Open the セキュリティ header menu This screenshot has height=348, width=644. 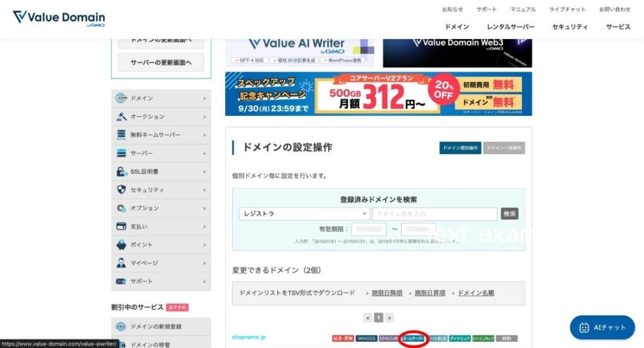570,26
